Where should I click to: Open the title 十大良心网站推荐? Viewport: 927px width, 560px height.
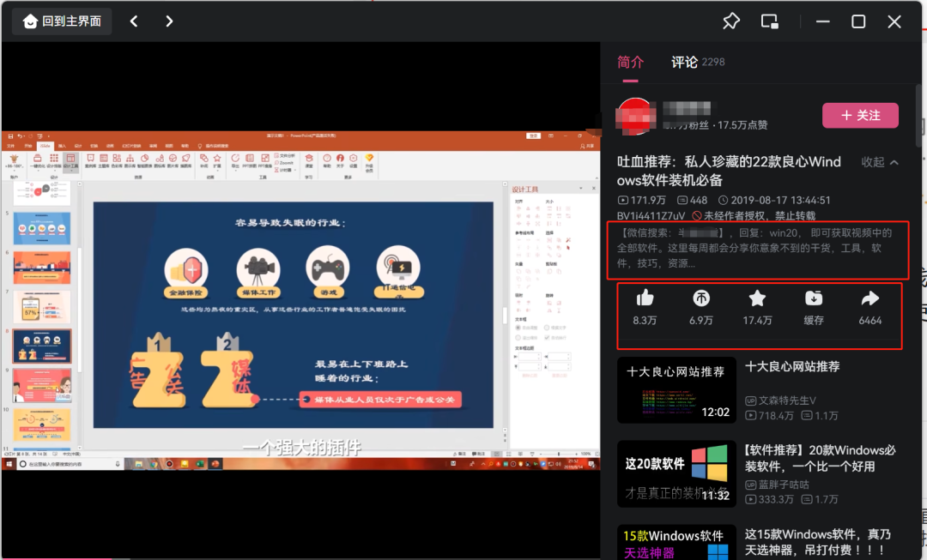[x=792, y=367]
